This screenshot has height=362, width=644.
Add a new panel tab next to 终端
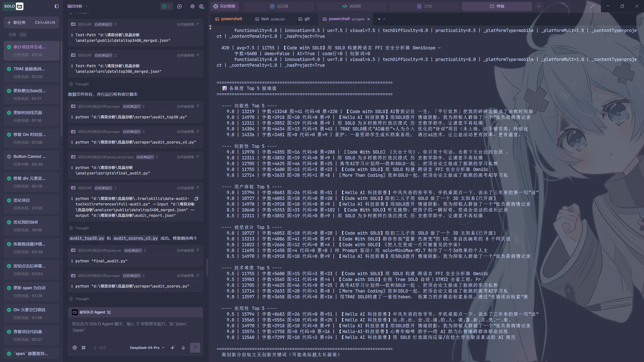tap(539, 6)
